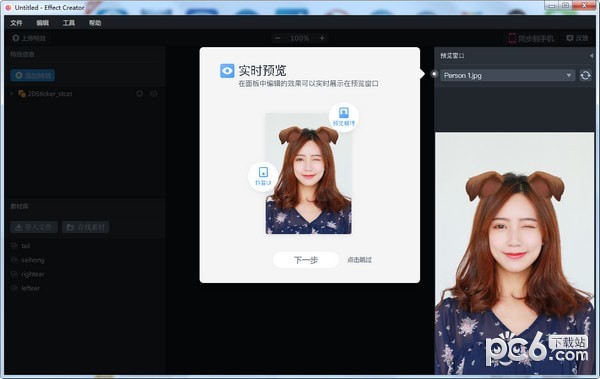Image resolution: width=600 pixels, height=379 pixels.
Task: Zoom in with the plus icon
Action: pyautogui.click(x=322, y=38)
